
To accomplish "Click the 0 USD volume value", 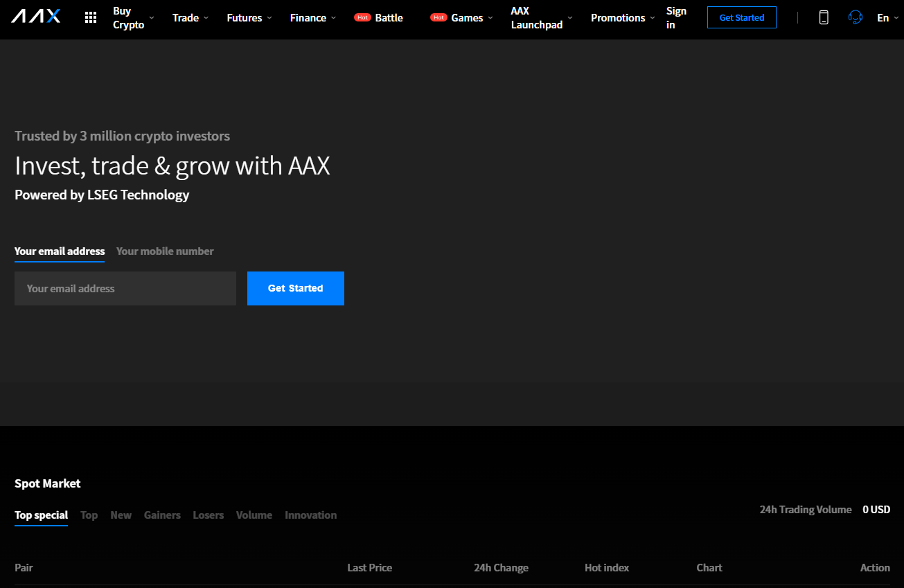I will [876, 510].
